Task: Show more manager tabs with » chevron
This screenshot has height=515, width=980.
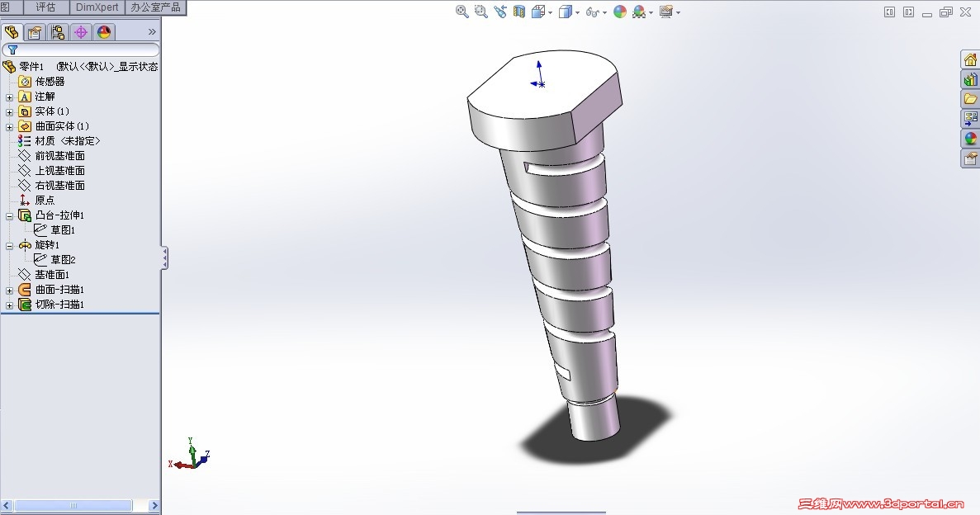Action: tap(152, 32)
